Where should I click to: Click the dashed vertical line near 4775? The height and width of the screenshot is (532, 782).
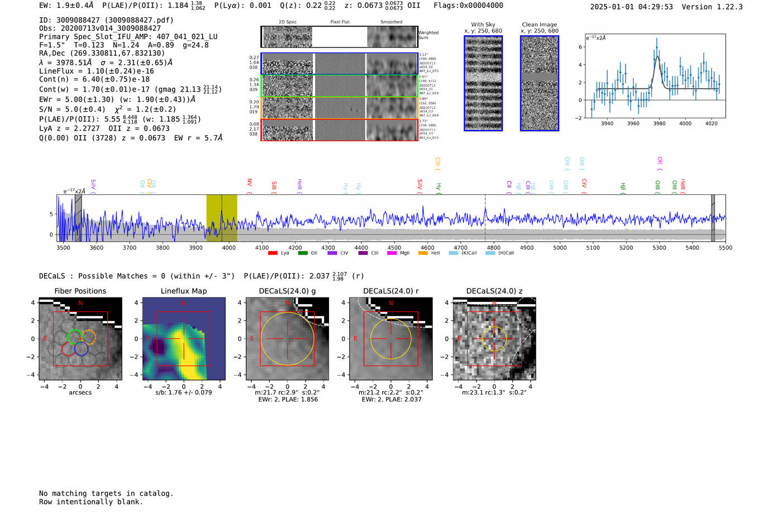pos(485,218)
